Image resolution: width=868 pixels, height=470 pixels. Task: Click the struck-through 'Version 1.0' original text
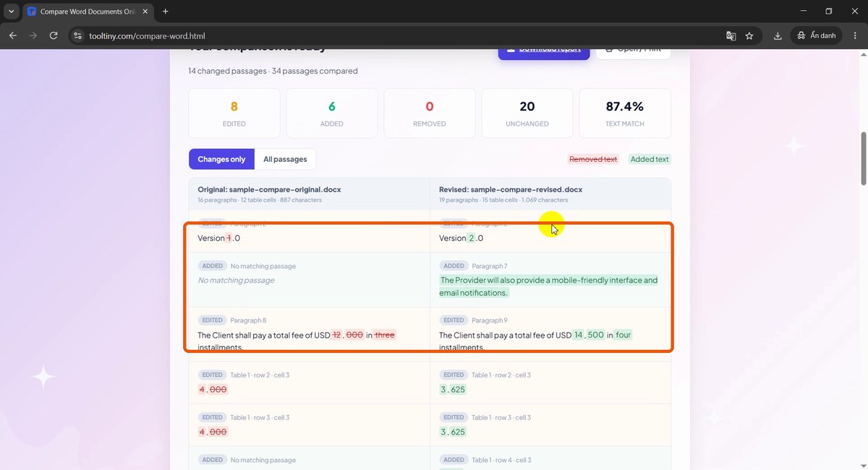[219, 238]
